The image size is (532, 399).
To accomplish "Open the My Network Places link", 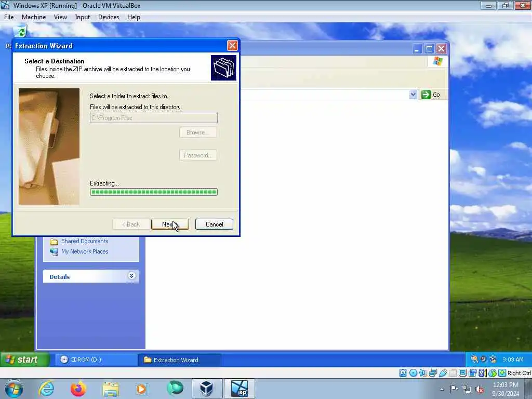I will (85, 251).
